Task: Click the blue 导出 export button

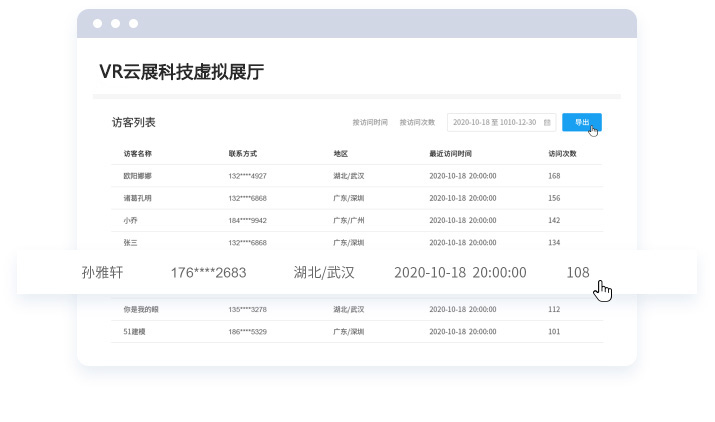Action: tap(581, 122)
